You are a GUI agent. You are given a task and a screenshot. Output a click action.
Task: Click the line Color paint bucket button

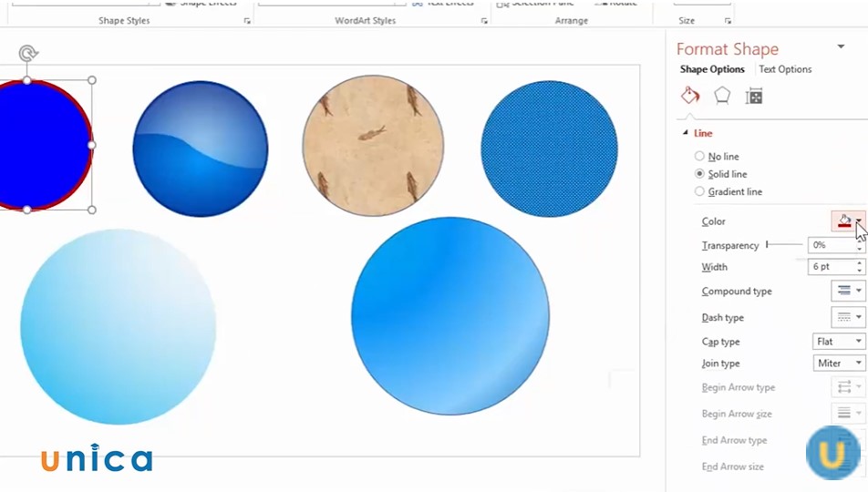(844, 221)
